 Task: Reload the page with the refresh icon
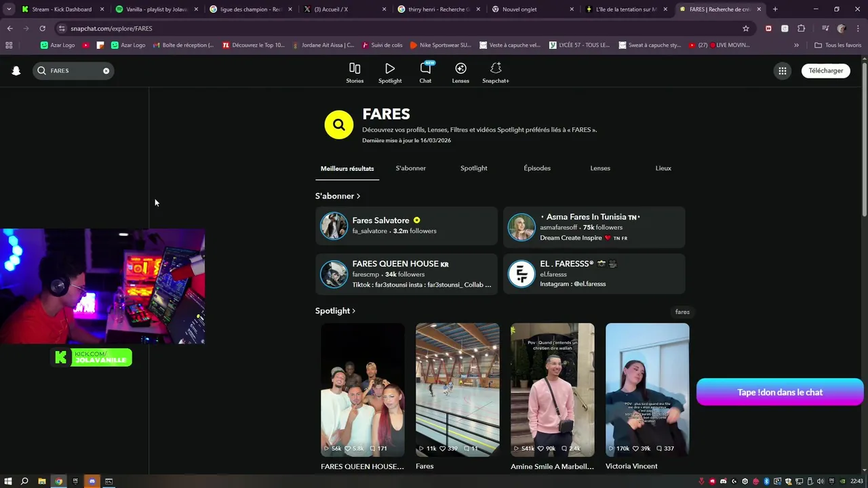click(42, 28)
